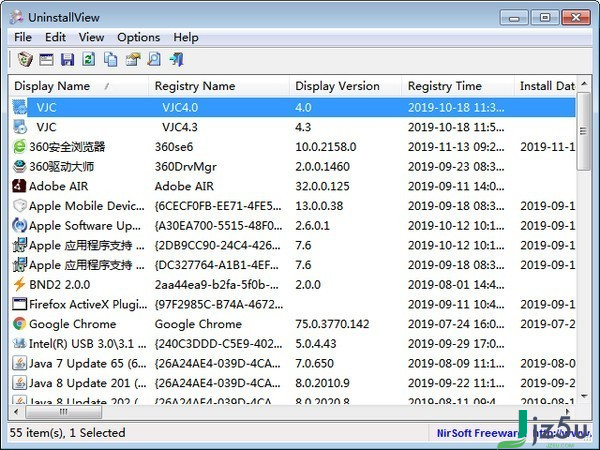Click registry name 360DrvMgr
Screen dimensions: 600x450
(186, 166)
